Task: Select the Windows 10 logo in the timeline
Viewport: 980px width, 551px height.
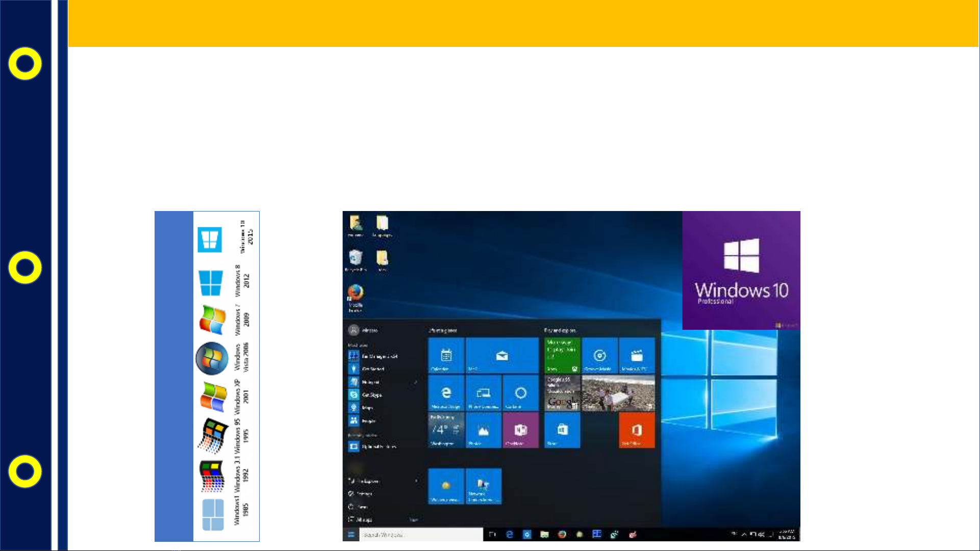Action: click(x=210, y=240)
